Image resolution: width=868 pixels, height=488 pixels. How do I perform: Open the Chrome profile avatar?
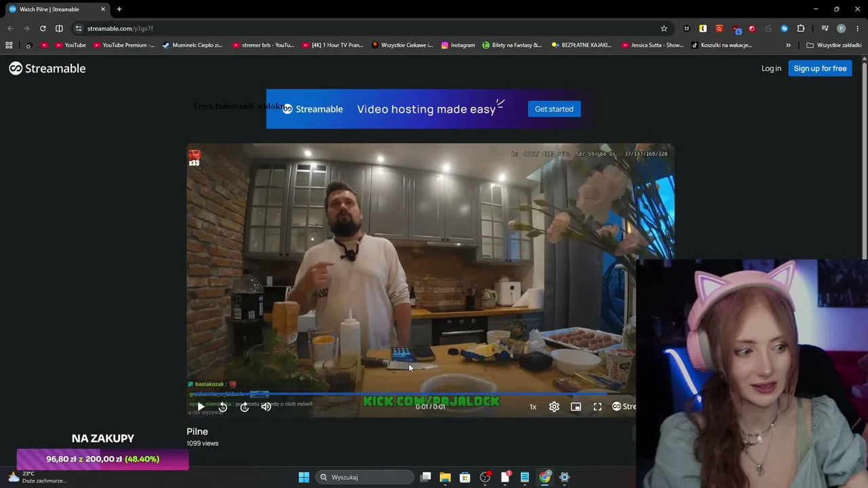[841, 28]
